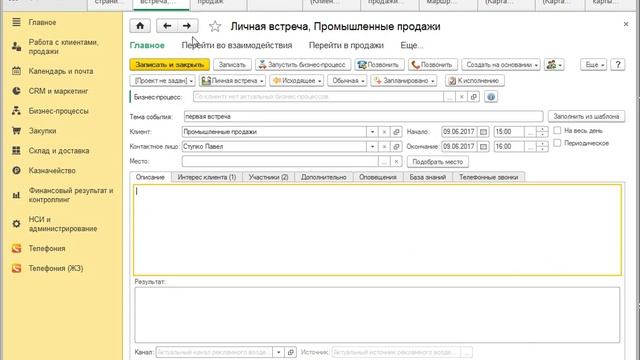
Task: Click into the Результат text area
Action: click(377, 315)
